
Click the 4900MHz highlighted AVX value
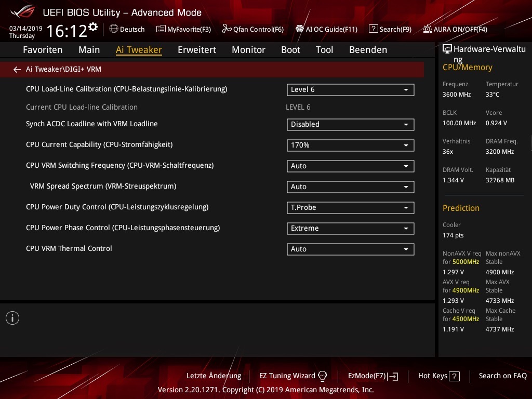tap(465, 290)
